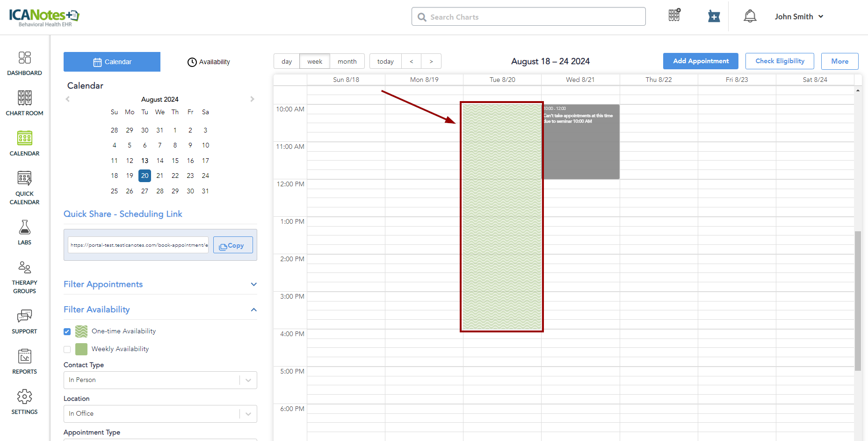The width and height of the screenshot is (868, 441).
Task: Click the Add Appointment button
Action: [x=700, y=61]
